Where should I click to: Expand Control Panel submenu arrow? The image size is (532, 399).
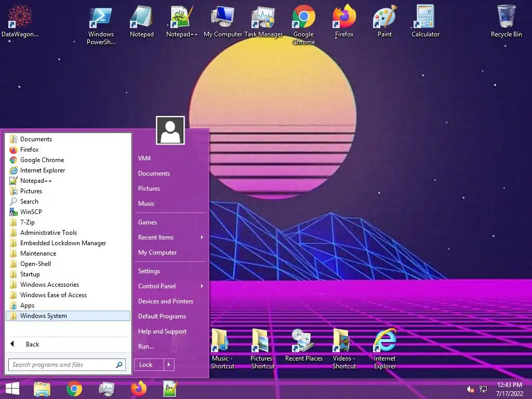[x=202, y=286]
